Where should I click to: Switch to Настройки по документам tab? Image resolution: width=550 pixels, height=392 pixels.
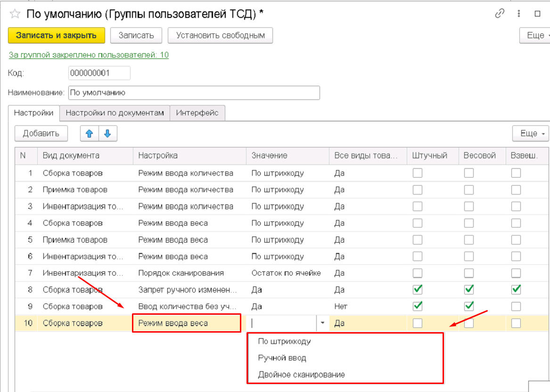pos(115,113)
